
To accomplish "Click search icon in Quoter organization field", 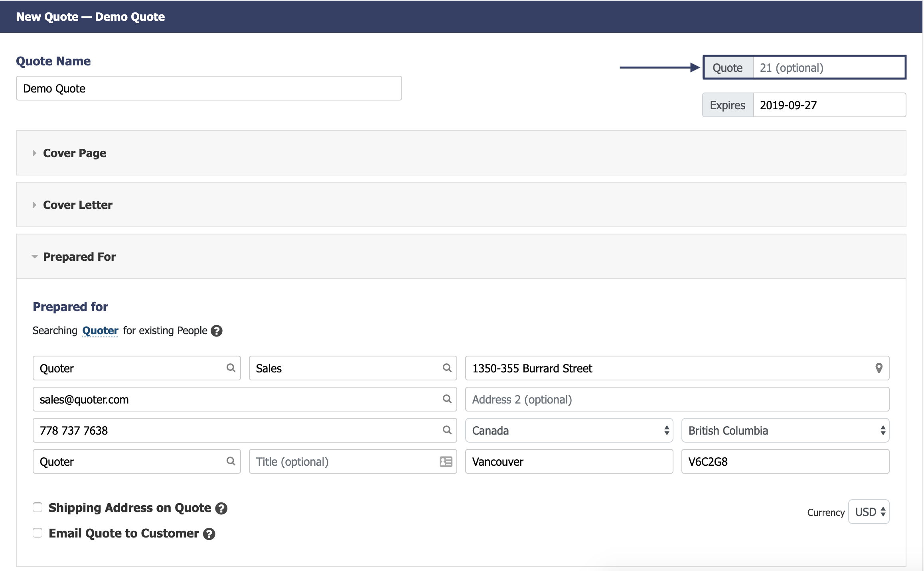I will point(231,461).
